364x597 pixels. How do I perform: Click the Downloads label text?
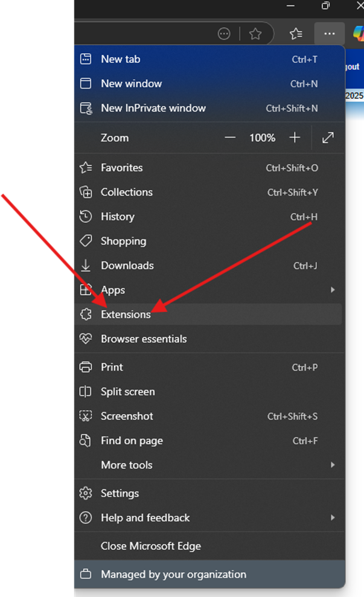pyautogui.click(x=127, y=266)
